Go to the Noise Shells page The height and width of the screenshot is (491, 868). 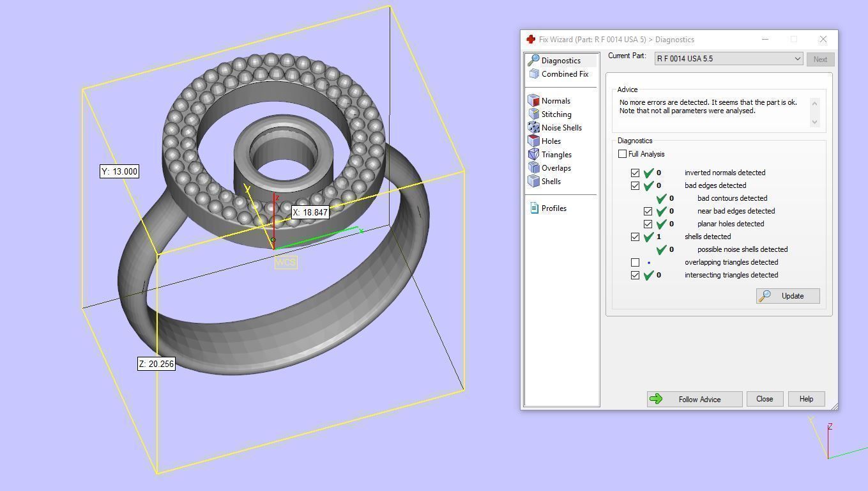[x=561, y=128]
